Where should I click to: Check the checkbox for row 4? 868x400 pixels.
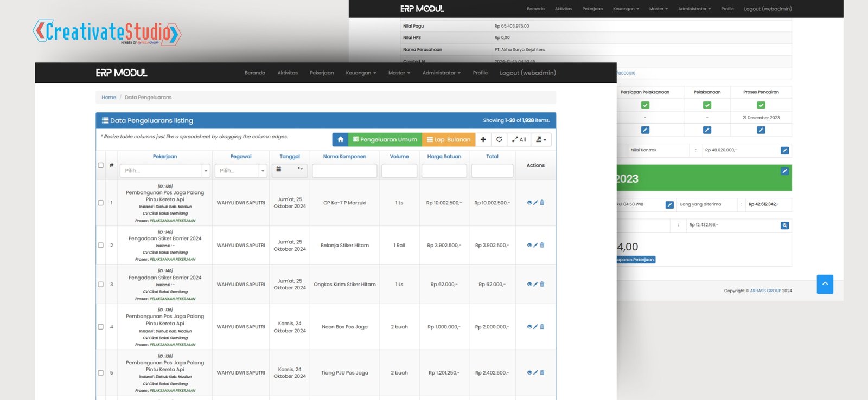pos(100,327)
